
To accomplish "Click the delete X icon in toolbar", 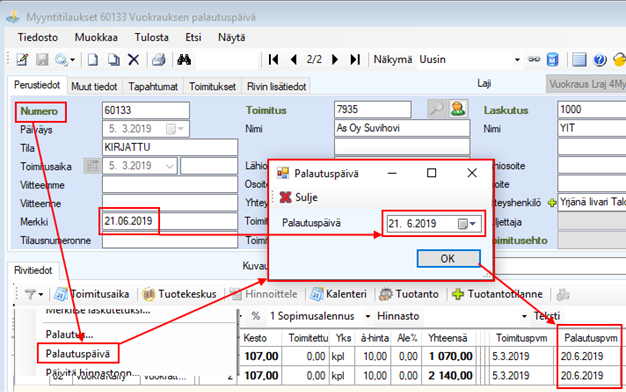I will coord(133,60).
